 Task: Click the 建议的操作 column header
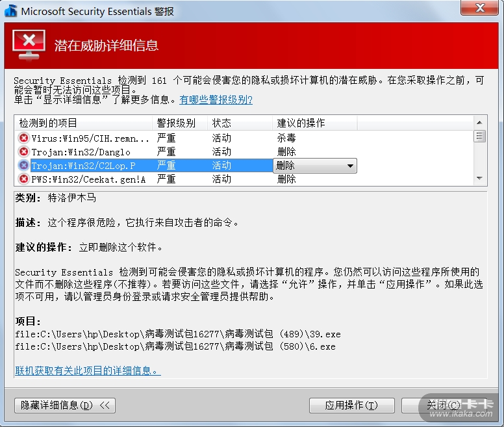click(315, 123)
